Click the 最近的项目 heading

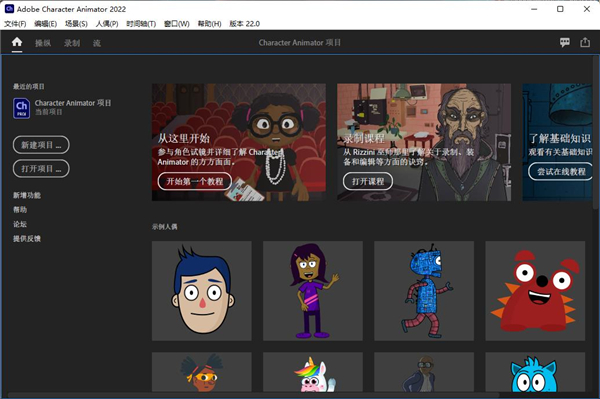(29, 86)
